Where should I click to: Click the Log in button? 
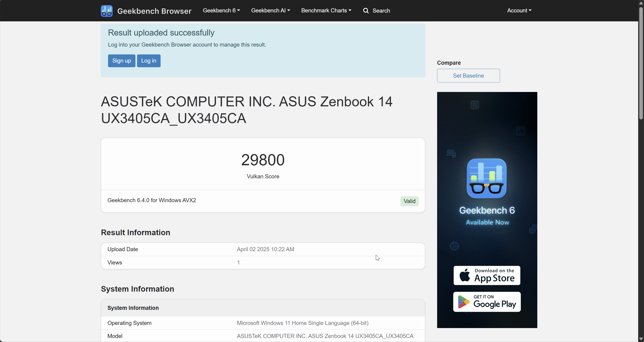pos(148,61)
